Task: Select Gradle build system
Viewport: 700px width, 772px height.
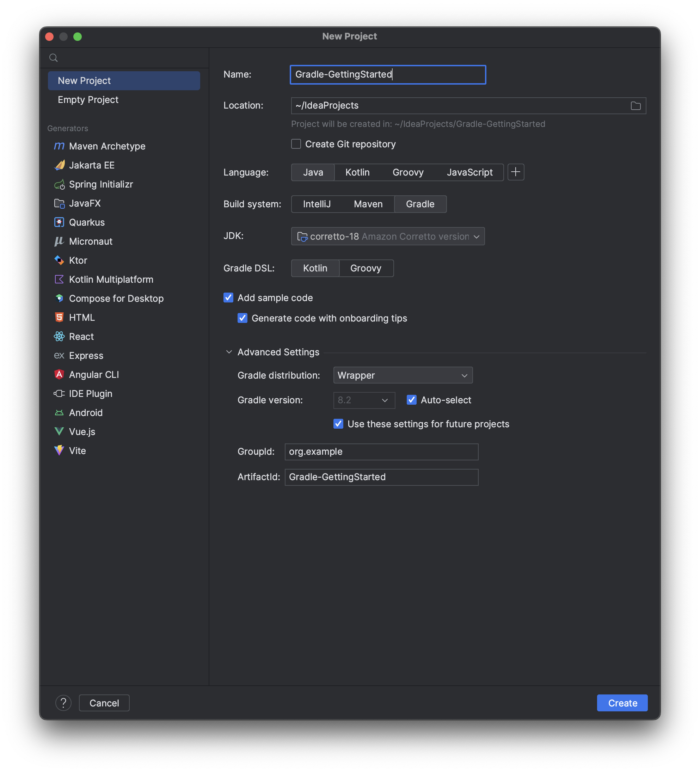Action: pyautogui.click(x=420, y=204)
